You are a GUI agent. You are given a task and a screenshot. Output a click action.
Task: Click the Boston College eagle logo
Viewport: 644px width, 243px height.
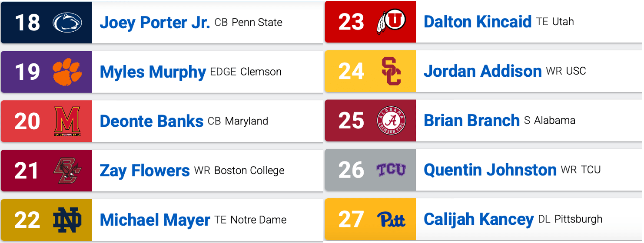[x=67, y=171]
